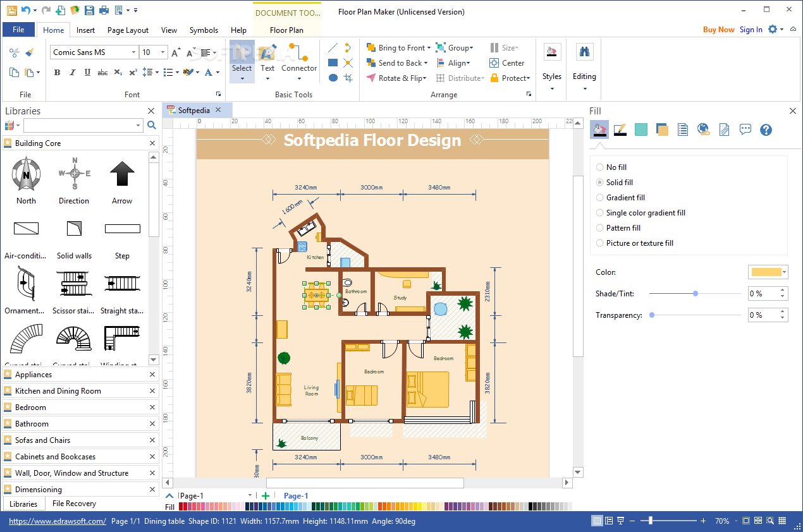
Task: Select the Line drawing tool
Action: (333, 47)
